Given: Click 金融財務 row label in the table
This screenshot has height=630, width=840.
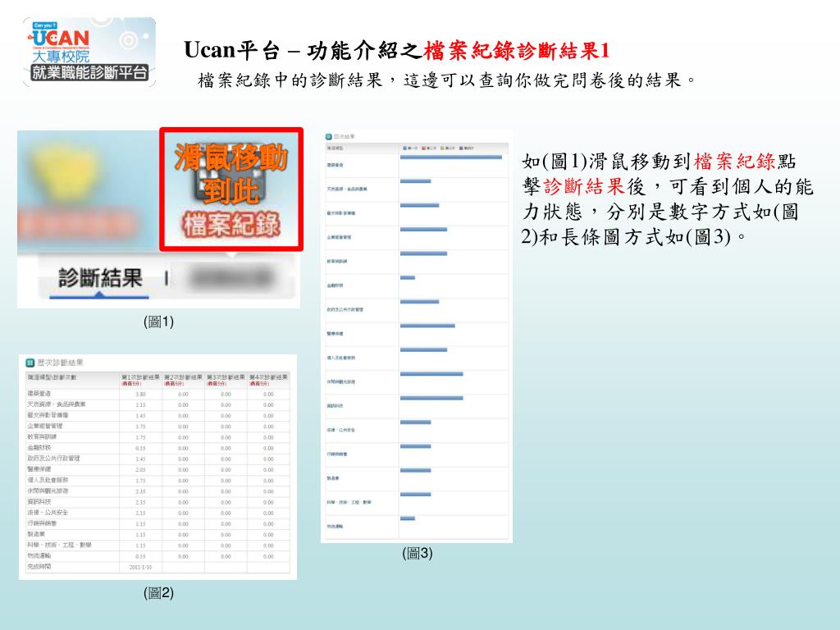Looking at the screenshot, I should point(39,447).
